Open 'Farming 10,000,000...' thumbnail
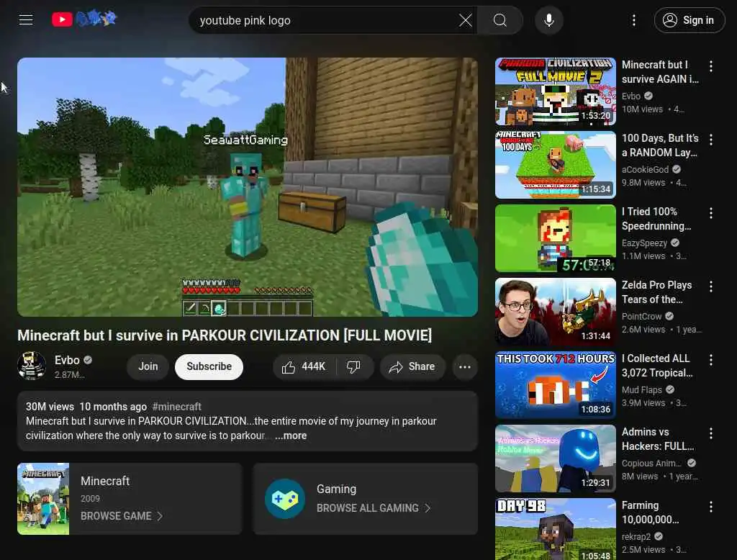This screenshot has height=560, width=737. coord(556,529)
